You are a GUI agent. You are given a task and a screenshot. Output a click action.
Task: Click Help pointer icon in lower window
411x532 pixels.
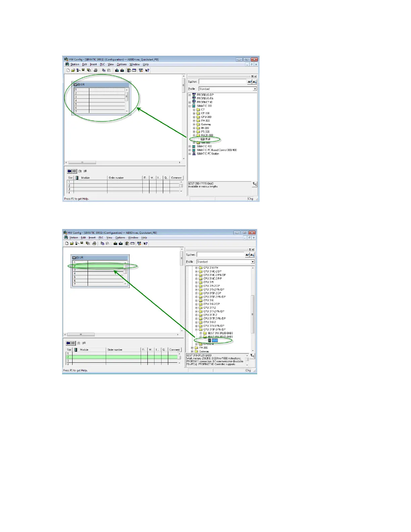[145, 243]
